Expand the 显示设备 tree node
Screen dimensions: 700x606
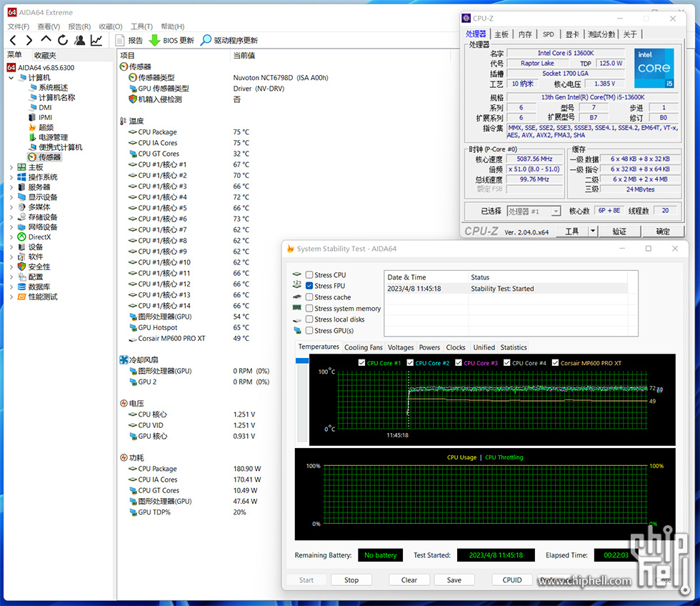[11, 197]
